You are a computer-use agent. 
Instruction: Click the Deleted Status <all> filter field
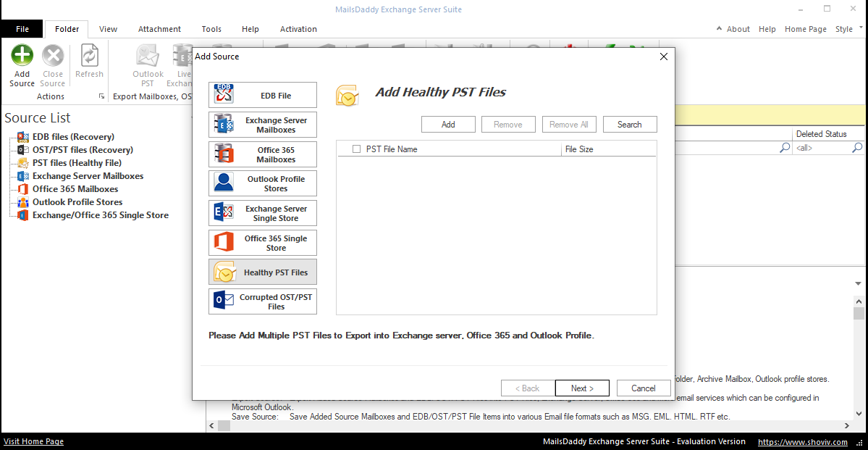click(822, 148)
